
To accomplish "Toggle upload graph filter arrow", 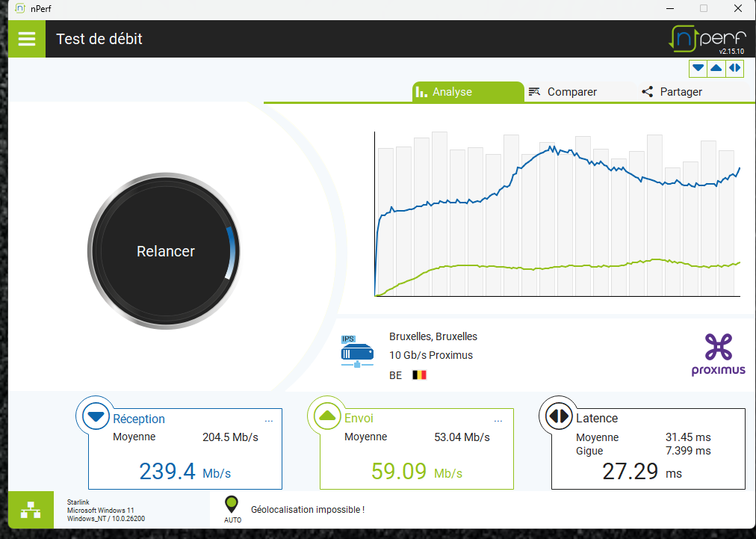I will coord(716,68).
